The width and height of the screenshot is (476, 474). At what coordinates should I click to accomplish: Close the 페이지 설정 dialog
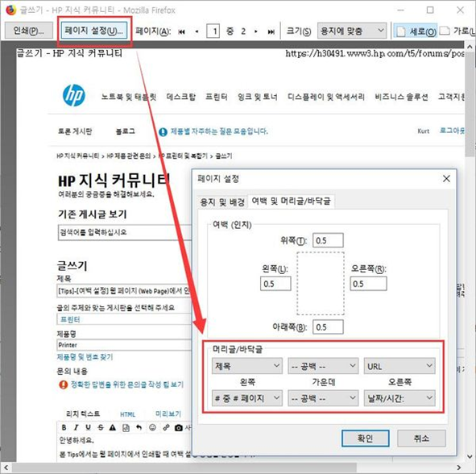[x=446, y=179]
